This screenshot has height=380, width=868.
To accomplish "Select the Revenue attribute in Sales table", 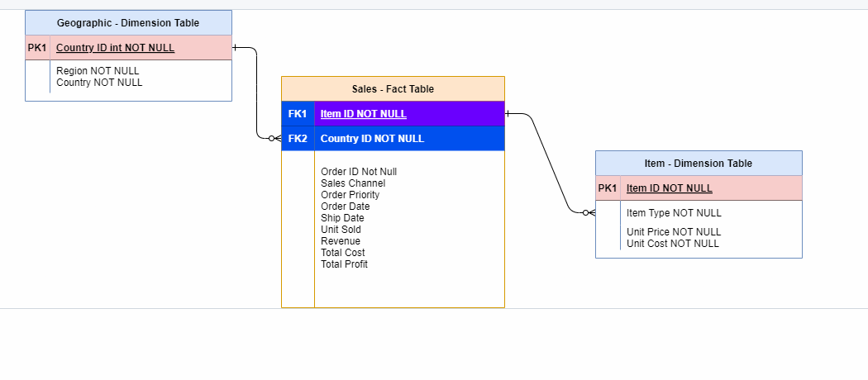I will [x=341, y=241].
